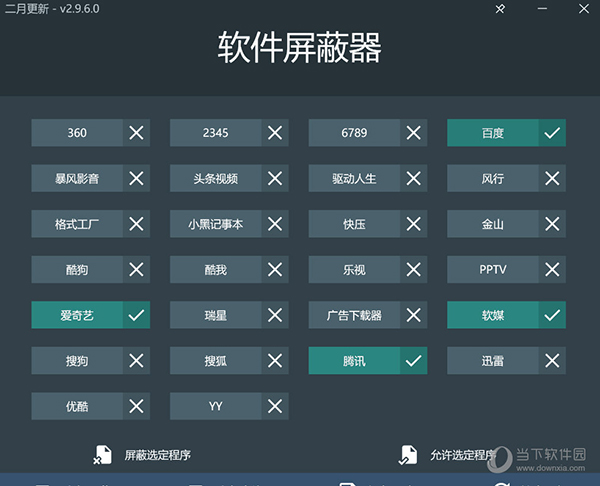Select the 酷狗 label
The image size is (600, 486).
pos(77,269)
